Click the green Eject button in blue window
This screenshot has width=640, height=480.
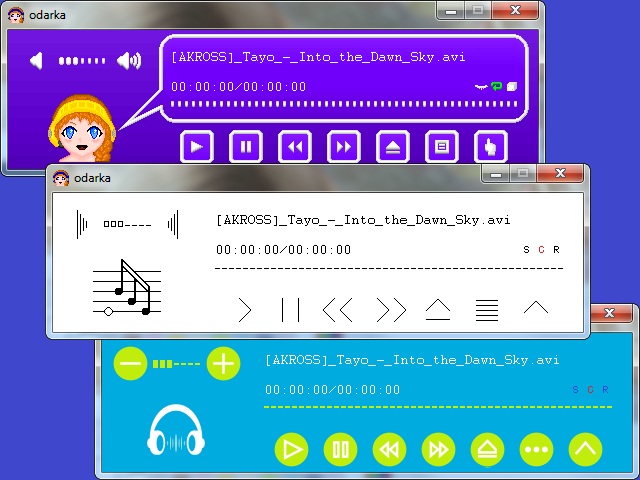click(x=487, y=449)
